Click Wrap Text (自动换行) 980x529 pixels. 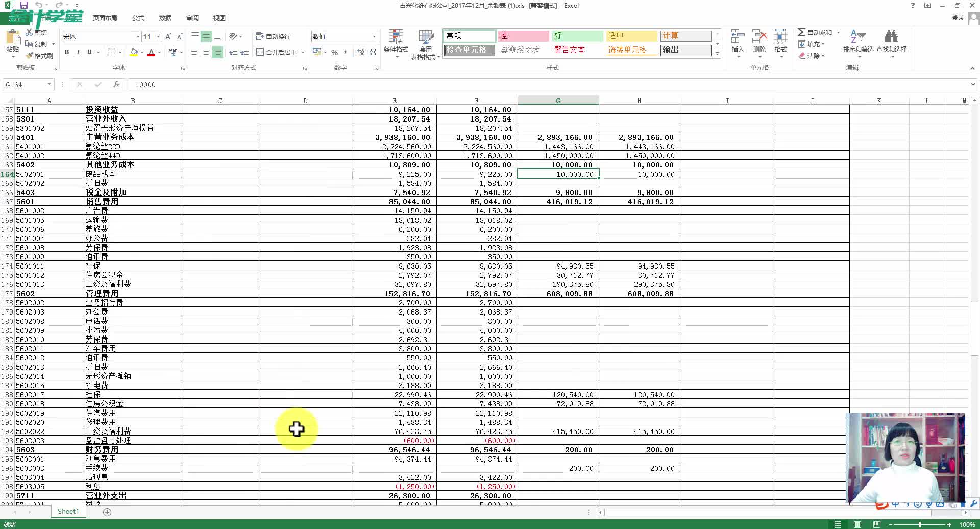[273, 36]
